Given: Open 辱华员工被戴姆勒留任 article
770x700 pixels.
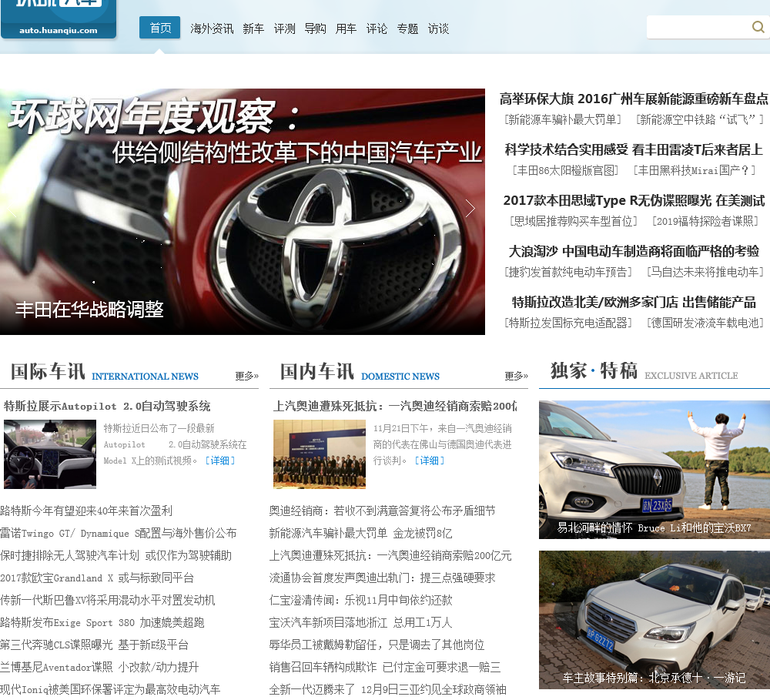Looking at the screenshot, I should tap(377, 645).
